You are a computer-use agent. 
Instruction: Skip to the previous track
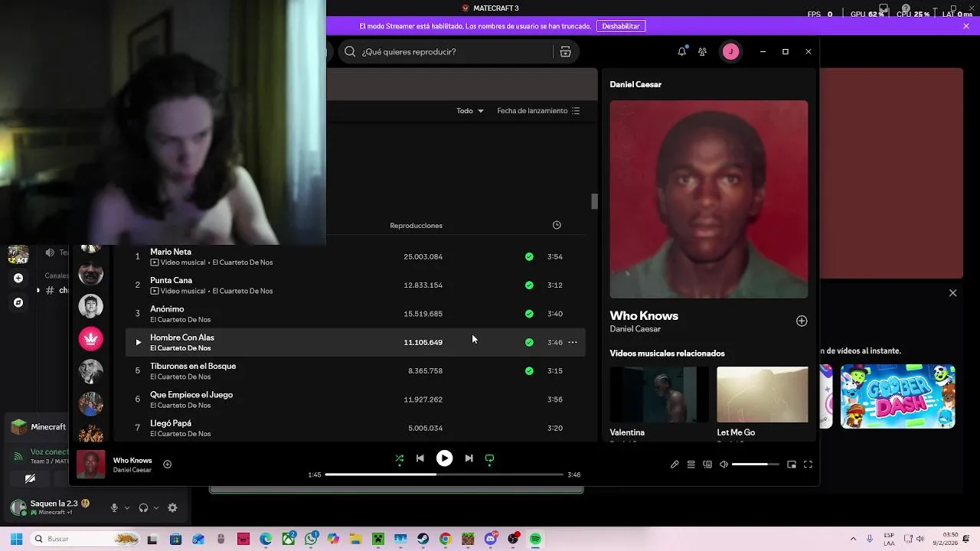click(420, 458)
